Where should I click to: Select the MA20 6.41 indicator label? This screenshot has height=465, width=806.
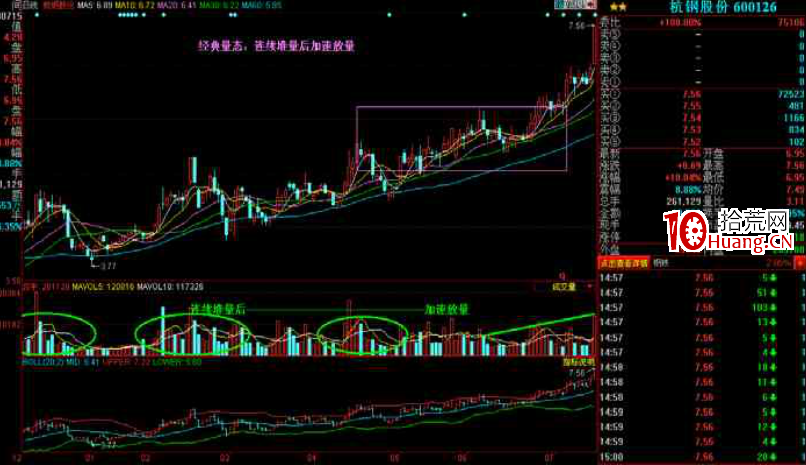coord(176,6)
